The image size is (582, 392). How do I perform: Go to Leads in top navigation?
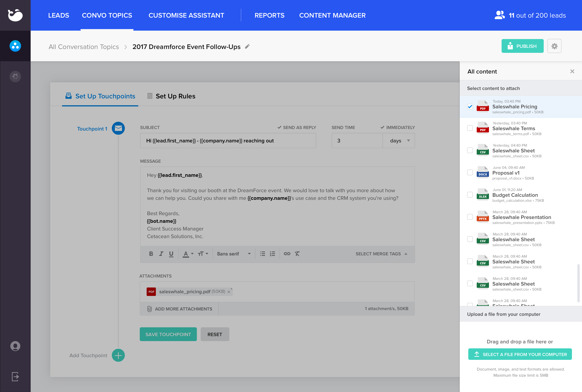[x=59, y=15]
